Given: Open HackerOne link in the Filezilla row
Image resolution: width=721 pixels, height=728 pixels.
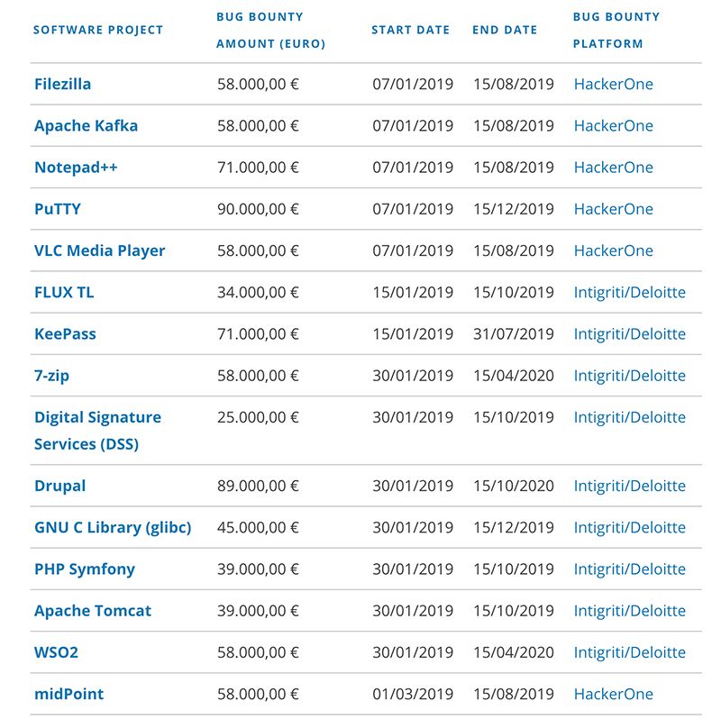Looking at the screenshot, I should 613,85.
